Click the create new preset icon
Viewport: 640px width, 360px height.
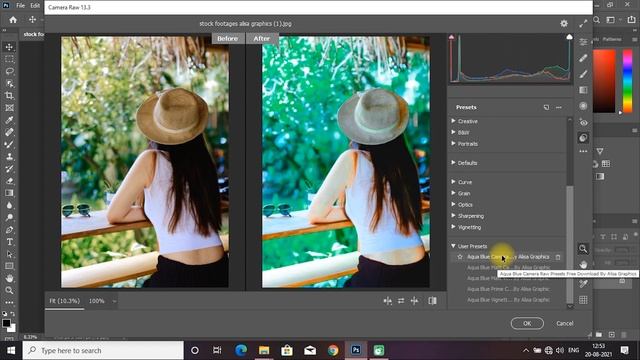[546, 107]
